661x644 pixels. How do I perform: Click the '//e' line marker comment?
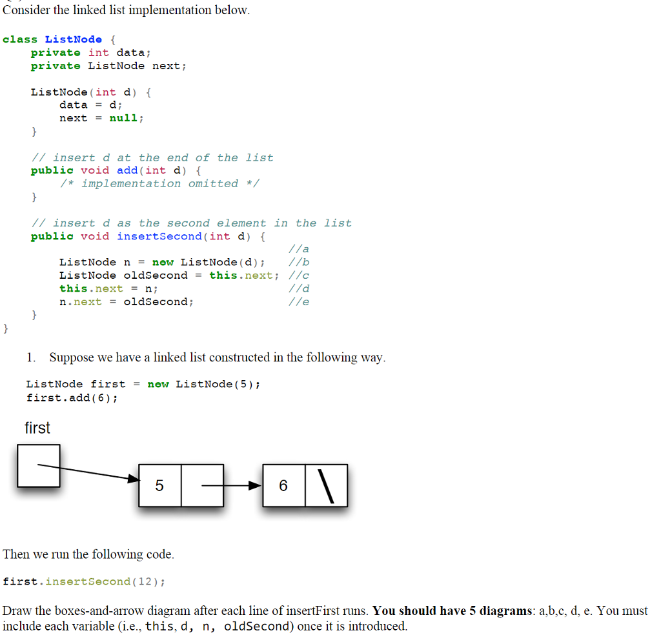click(299, 302)
